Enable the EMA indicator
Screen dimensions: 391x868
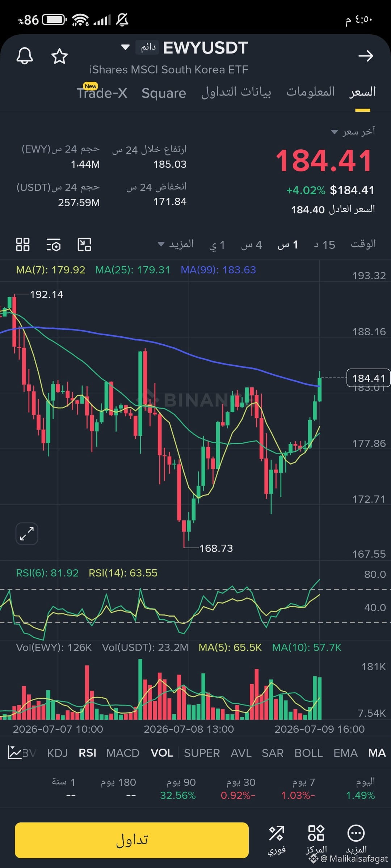point(345,753)
